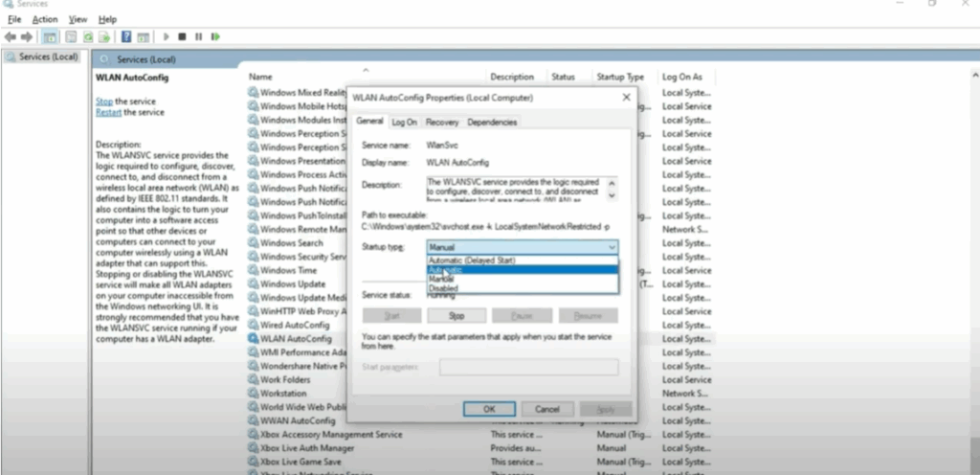980x475 pixels.
Task: Open the Help menu
Action: tap(107, 19)
